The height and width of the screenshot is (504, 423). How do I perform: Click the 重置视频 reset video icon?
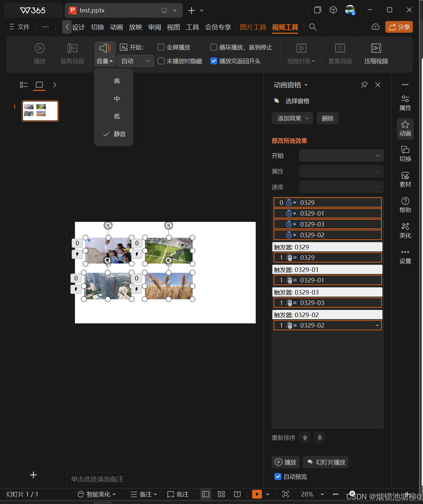coord(340,48)
